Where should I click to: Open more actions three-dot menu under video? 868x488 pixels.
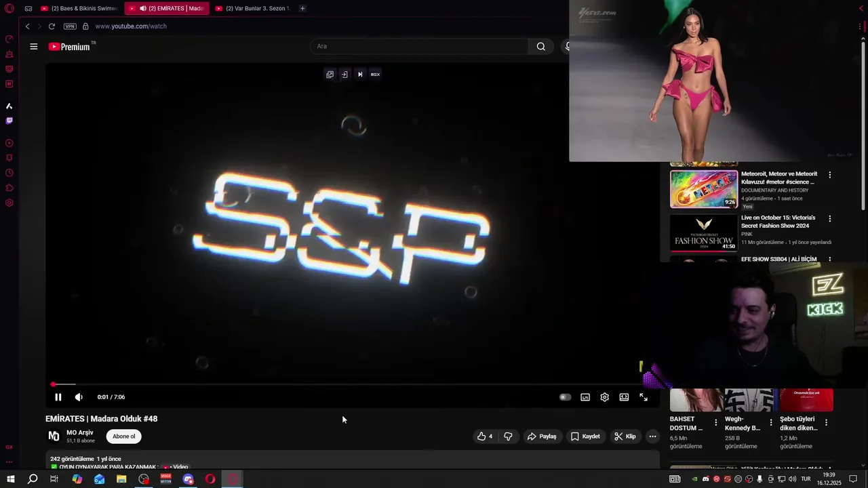[x=652, y=436]
